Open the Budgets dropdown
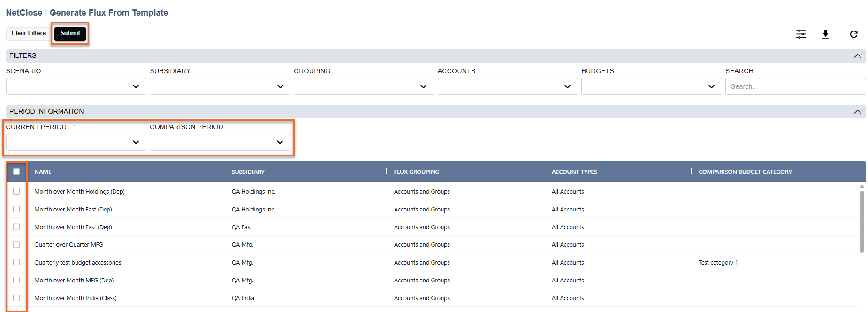This screenshot has width=868, height=312. [x=651, y=86]
